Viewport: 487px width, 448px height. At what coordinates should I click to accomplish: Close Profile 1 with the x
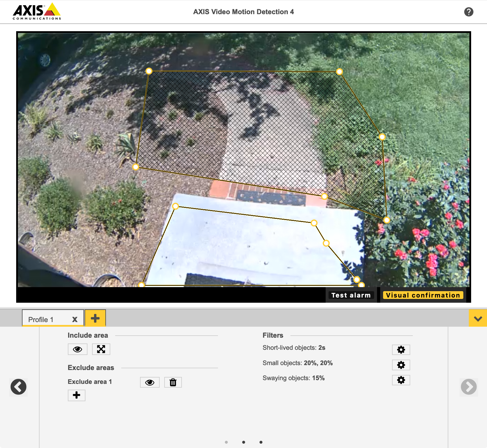[75, 319]
